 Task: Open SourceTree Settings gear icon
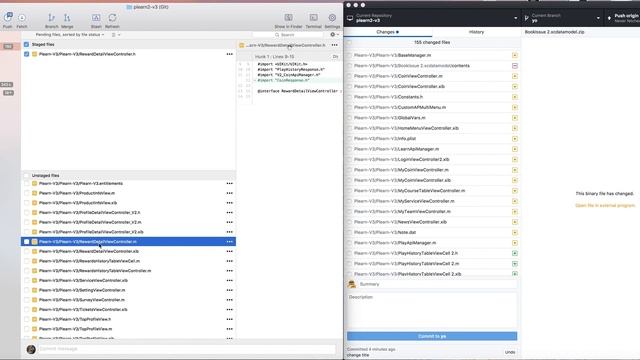(332, 18)
